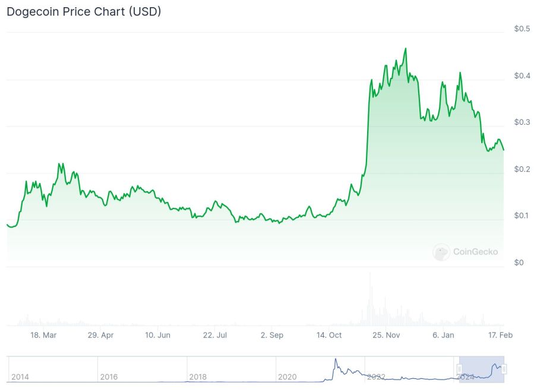Click the 17. Feb date label
The height and width of the screenshot is (392, 537).
501,335
